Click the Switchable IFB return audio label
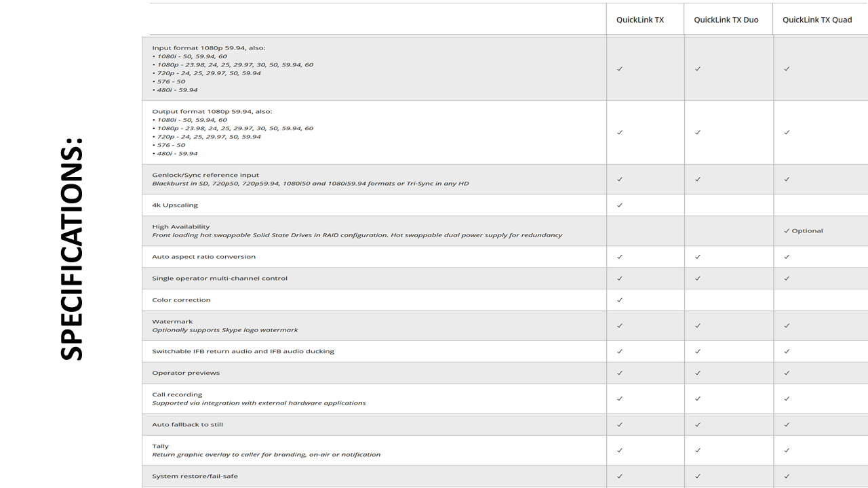 pyautogui.click(x=243, y=351)
